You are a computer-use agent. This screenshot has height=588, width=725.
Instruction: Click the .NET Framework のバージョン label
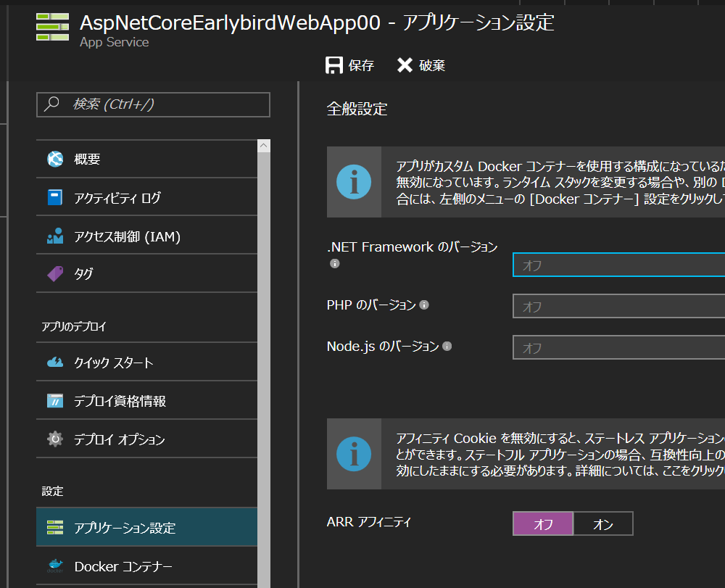click(412, 247)
